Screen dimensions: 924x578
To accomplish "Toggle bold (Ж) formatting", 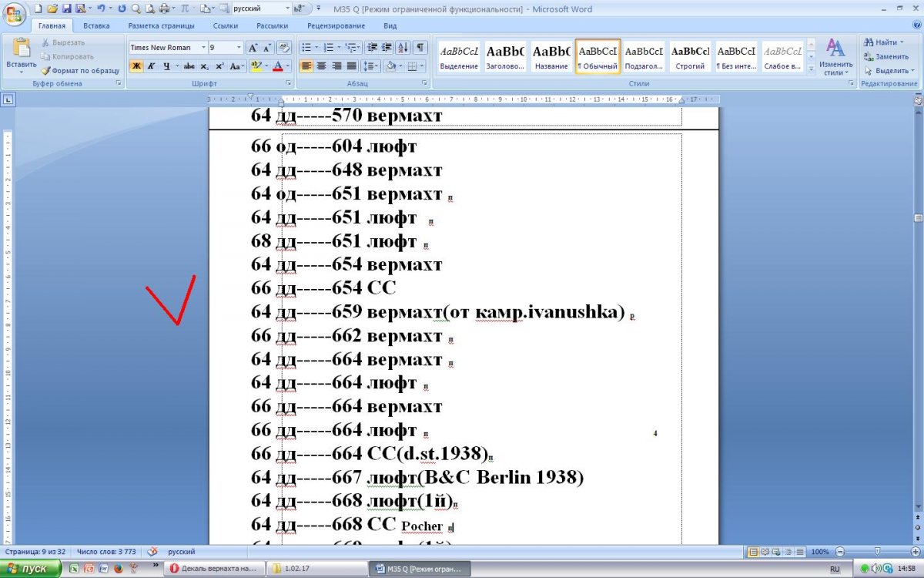I will [136, 66].
